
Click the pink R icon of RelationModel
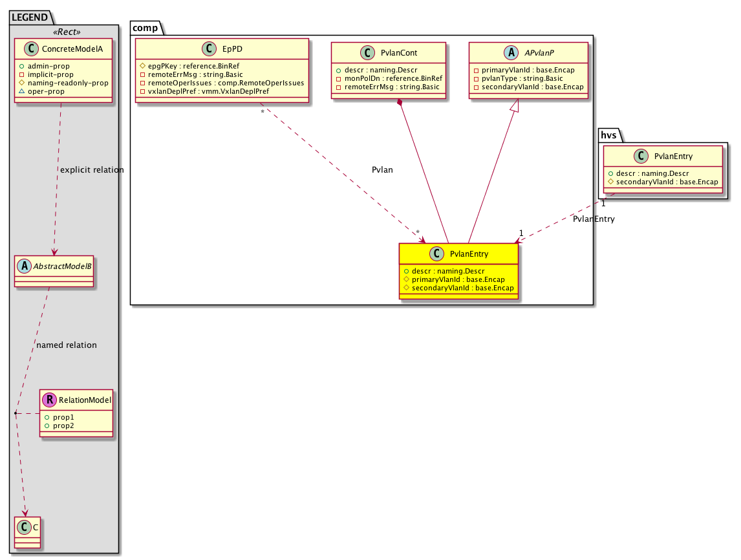pyautogui.click(x=49, y=400)
